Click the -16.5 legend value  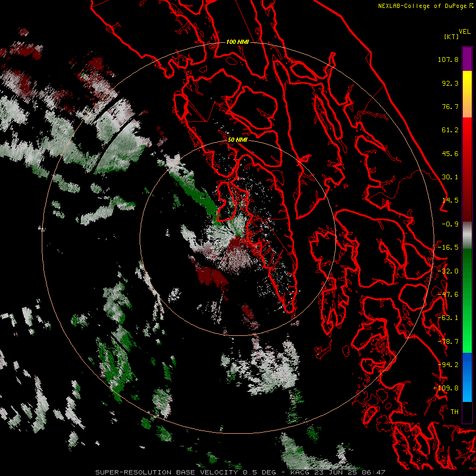[x=448, y=248]
